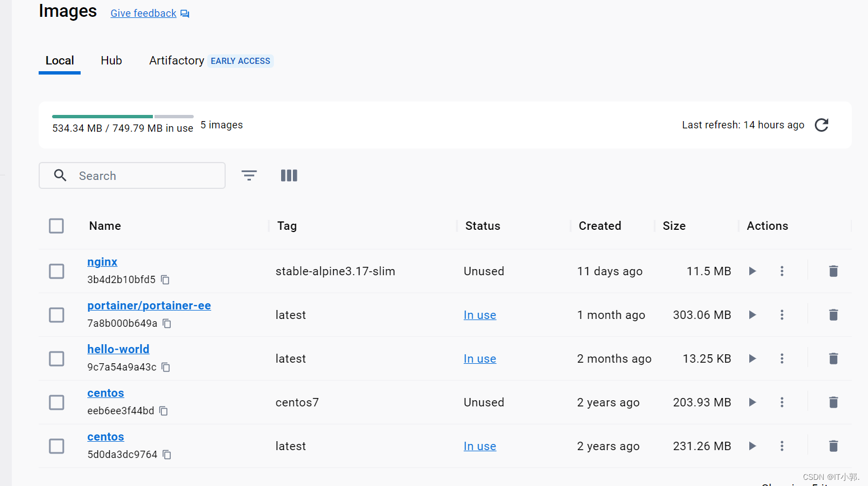The height and width of the screenshot is (486, 868).
Task: Expand more options for portainer-ee image
Action: (x=782, y=315)
